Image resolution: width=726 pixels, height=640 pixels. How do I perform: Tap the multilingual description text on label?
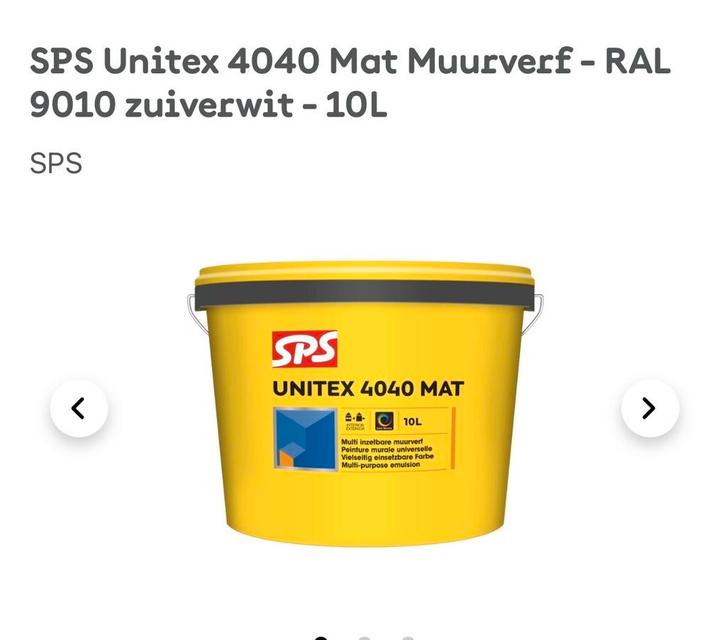387,453
